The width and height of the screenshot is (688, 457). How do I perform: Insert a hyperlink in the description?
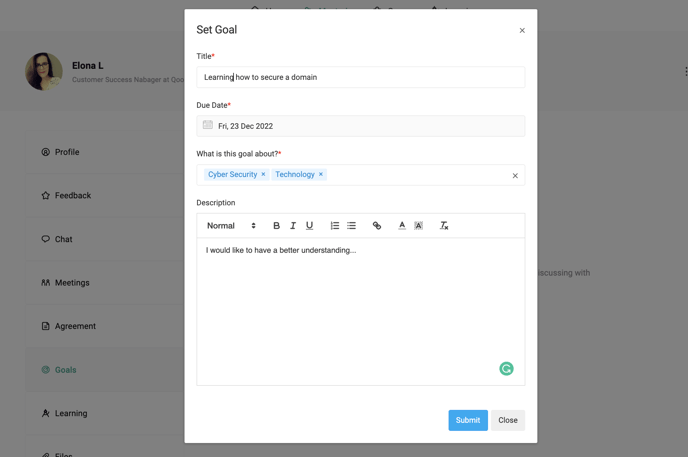[377, 226]
